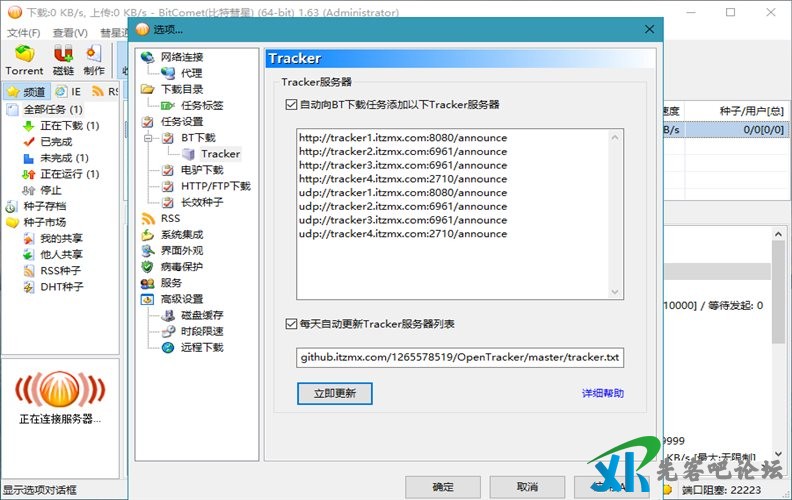This screenshot has width=792, height=500.
Task: Switch to the IE tab
Action: (x=69, y=91)
